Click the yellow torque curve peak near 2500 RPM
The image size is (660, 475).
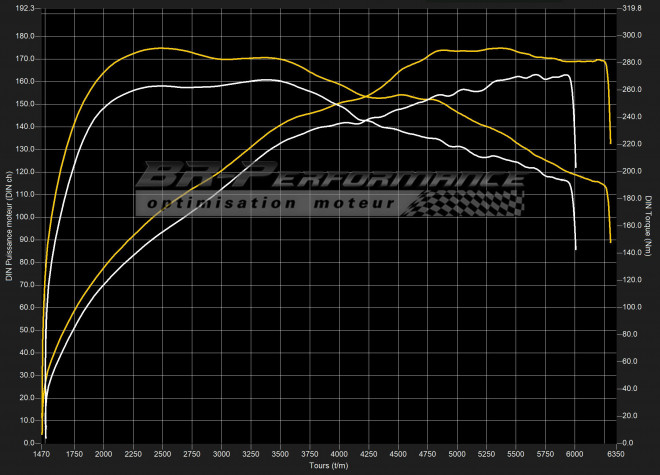pyautogui.click(x=160, y=48)
